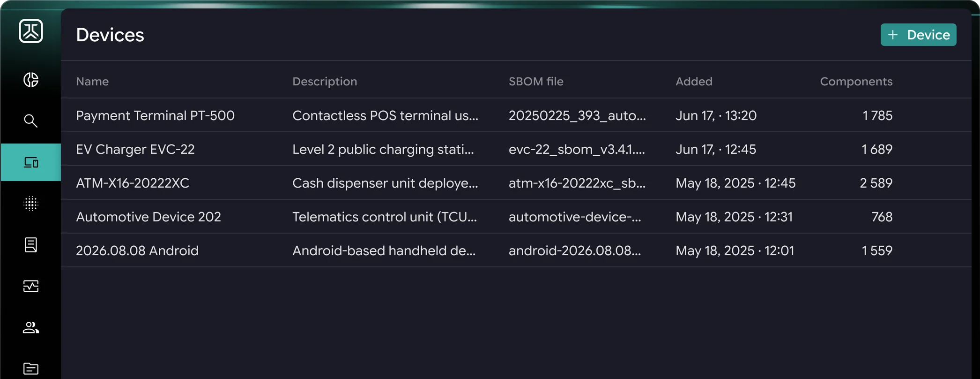Click the Jun 17, 12:45 added date
Image resolution: width=980 pixels, height=379 pixels.
716,149
